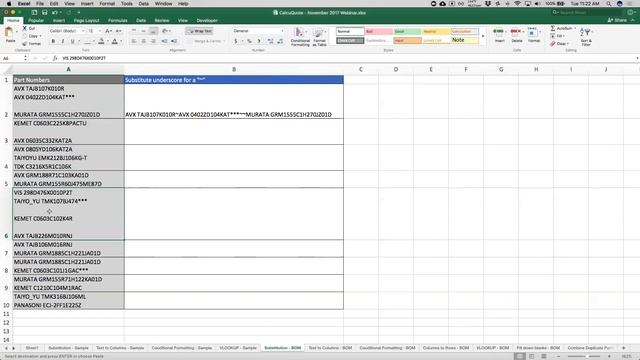Image resolution: width=640 pixels, height=360 pixels.
Task: Toggle Italic formatting
Action: 62,41
